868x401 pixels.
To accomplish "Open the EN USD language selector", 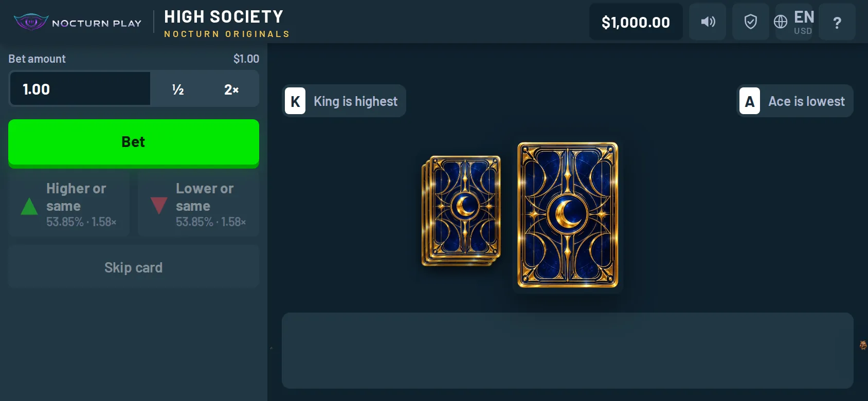I will (x=794, y=22).
